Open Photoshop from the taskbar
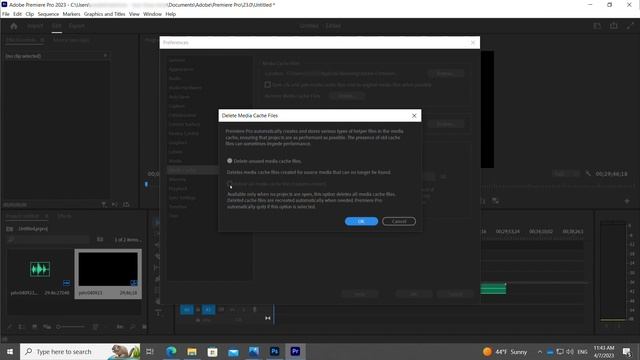The height and width of the screenshot is (360, 640). 274,351
